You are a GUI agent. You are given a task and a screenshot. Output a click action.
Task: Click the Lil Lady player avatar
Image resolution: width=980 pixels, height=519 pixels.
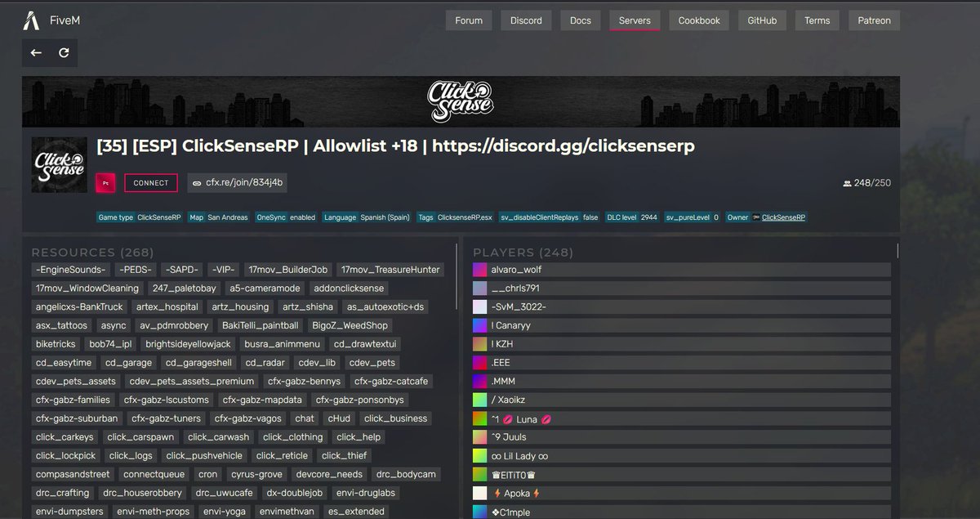coord(480,456)
